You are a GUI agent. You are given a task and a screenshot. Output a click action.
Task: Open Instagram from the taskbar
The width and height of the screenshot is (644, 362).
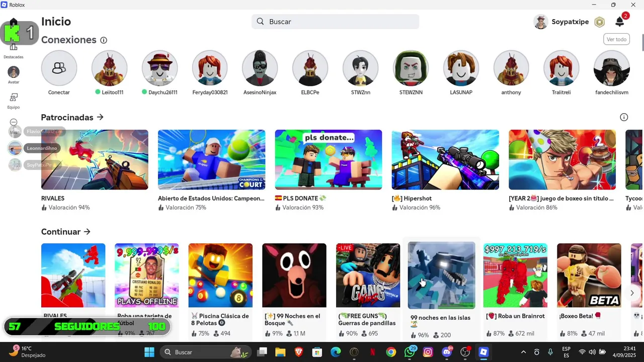pyautogui.click(x=428, y=352)
